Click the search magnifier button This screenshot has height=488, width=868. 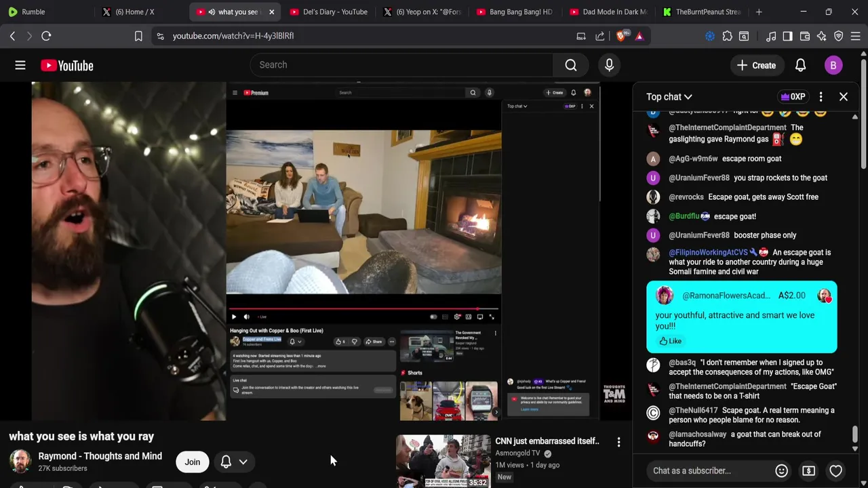click(571, 65)
